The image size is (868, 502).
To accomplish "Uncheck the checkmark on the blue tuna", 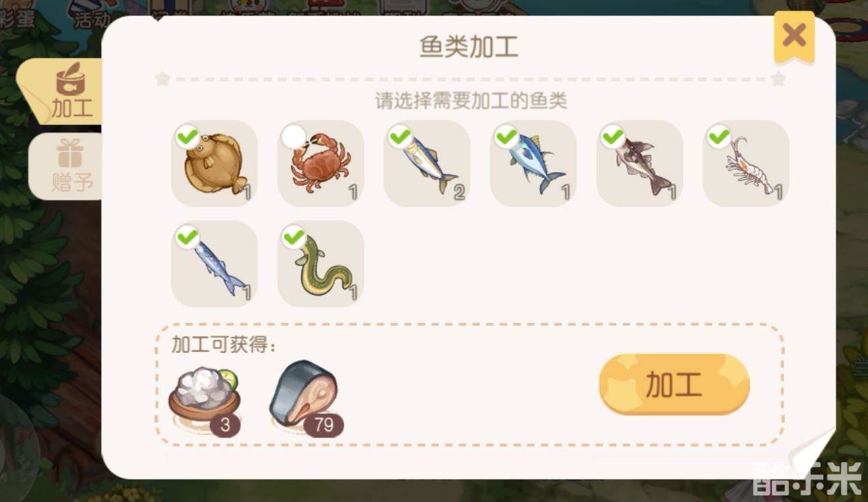I will [x=506, y=137].
